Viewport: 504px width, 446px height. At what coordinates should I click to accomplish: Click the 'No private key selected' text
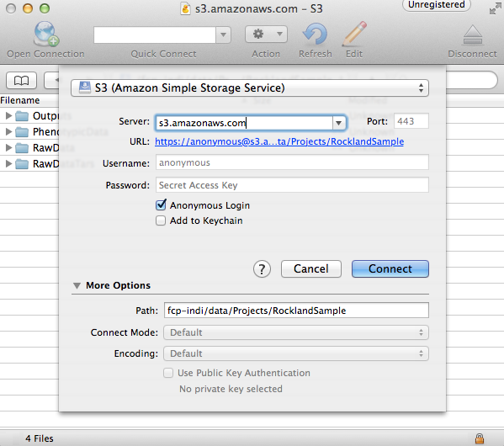tap(231, 389)
